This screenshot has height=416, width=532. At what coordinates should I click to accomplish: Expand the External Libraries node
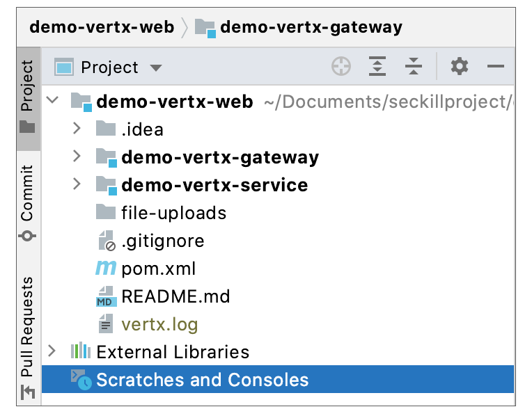point(52,351)
